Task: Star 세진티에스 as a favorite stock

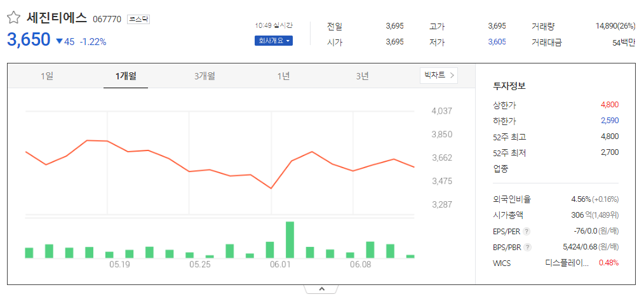Action: [13, 18]
